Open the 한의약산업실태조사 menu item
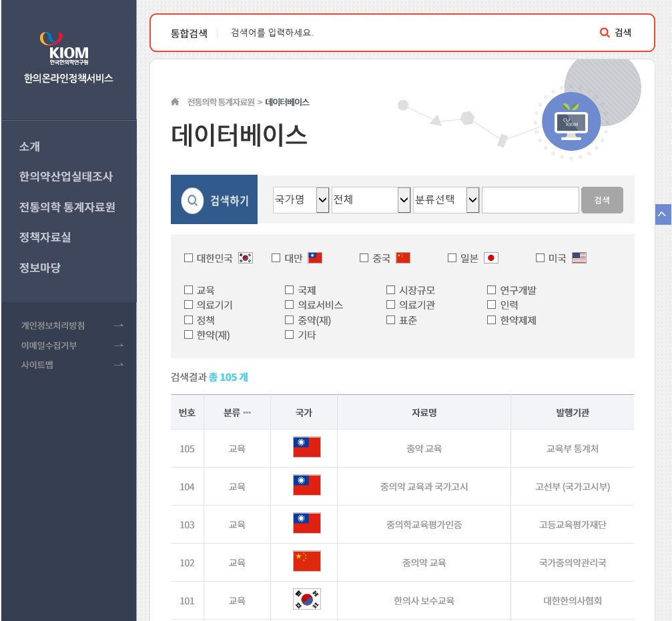This screenshot has width=672, height=621. click(66, 177)
